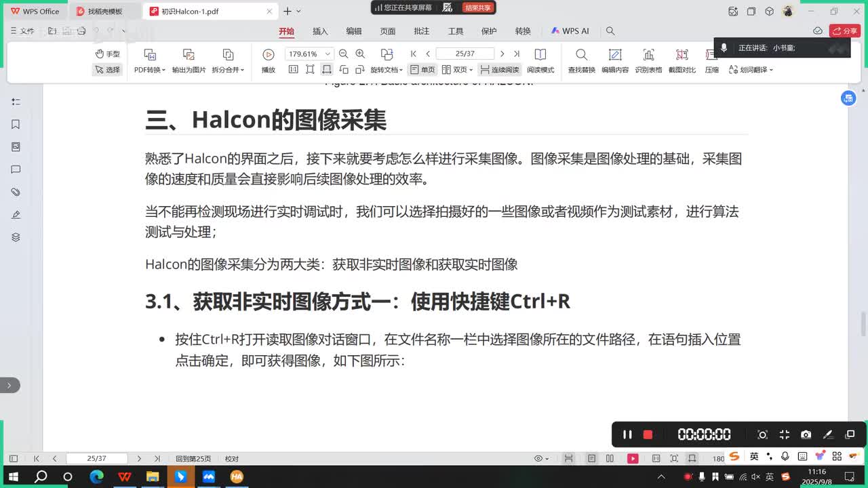Select the Hand tool (手型)
The image size is (868, 488).
(107, 54)
